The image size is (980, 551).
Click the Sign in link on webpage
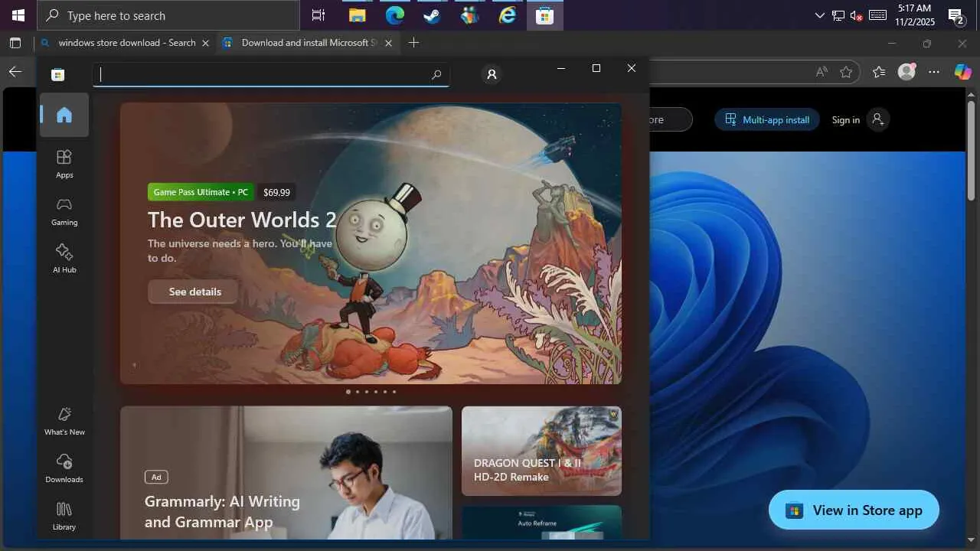click(845, 119)
